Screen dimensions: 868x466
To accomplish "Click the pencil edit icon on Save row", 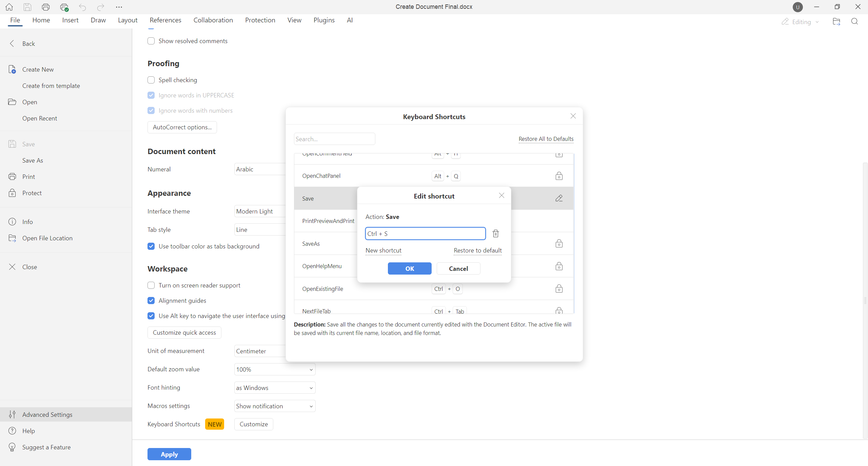I will click(559, 198).
